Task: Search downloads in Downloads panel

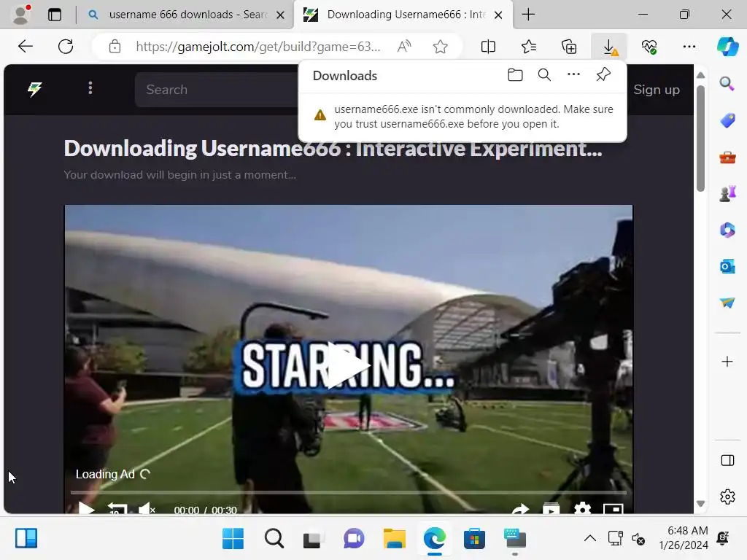Action: [544, 75]
